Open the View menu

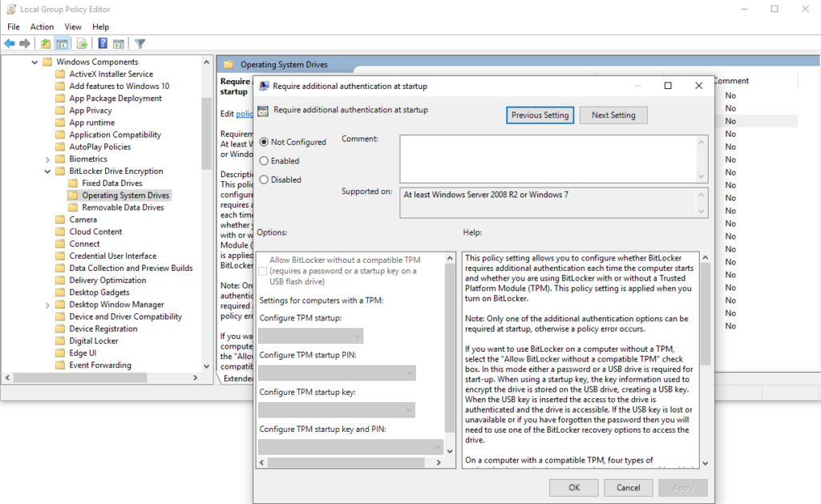[x=73, y=26]
